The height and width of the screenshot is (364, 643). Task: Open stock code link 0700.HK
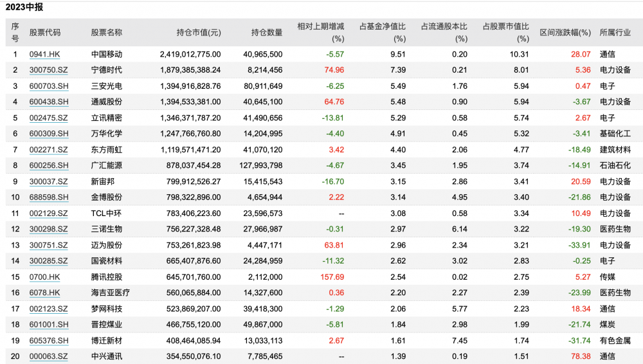pos(45,277)
